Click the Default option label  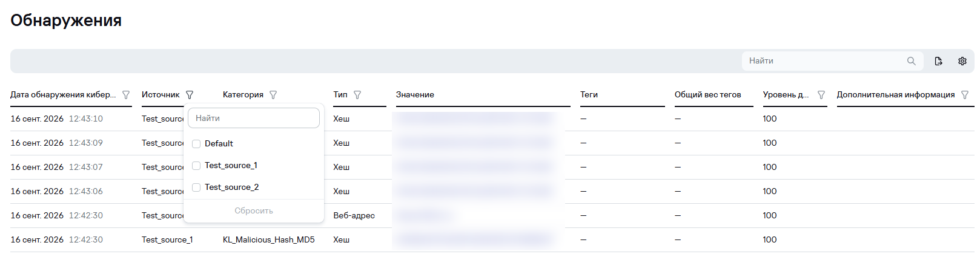coord(219,144)
